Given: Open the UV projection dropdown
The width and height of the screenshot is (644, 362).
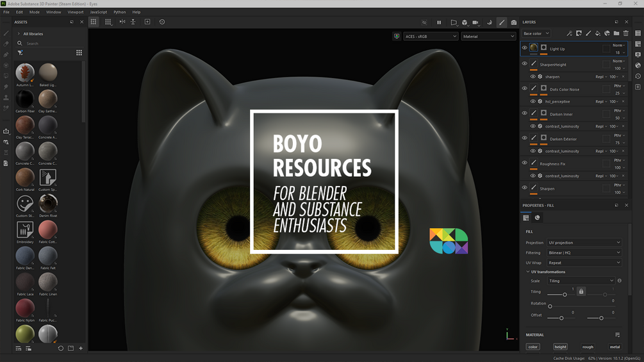Looking at the screenshot, I should coord(584,243).
